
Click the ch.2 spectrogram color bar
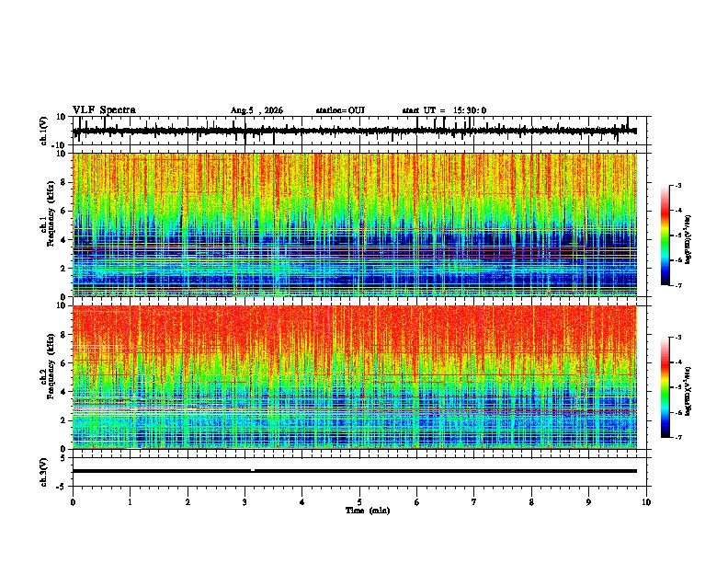click(x=665, y=387)
